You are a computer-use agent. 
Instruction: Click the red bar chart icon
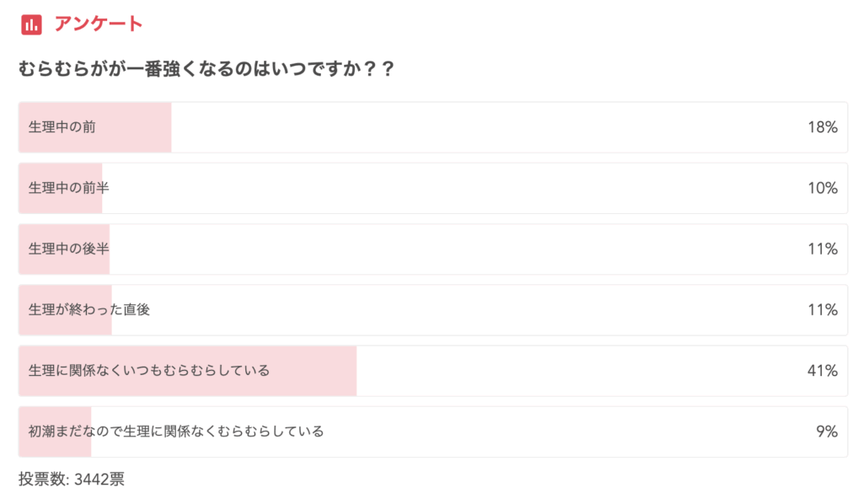[x=31, y=24]
